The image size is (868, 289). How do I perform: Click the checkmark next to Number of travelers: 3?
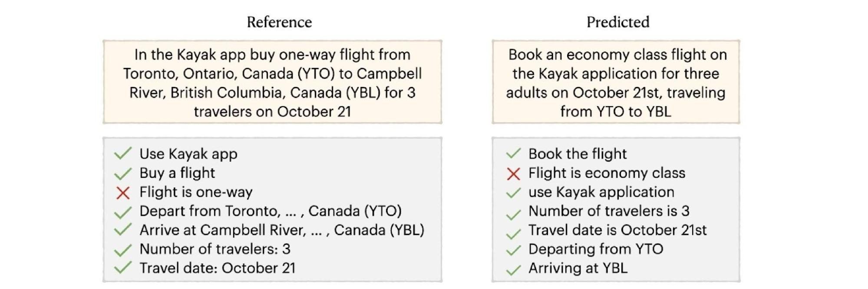123,250
